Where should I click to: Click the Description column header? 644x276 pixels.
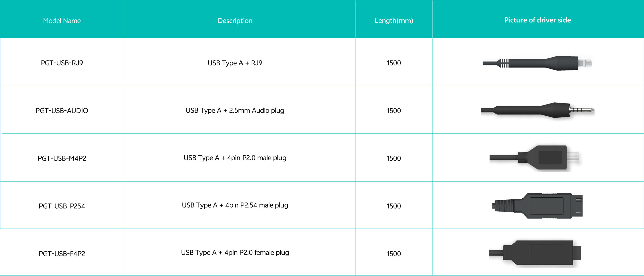(x=235, y=21)
